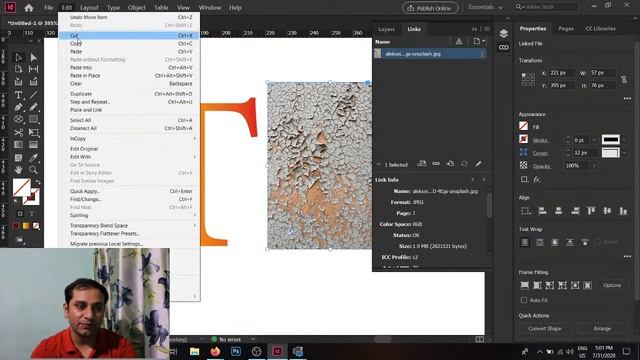This screenshot has width=640, height=360.
Task: Choose Select All menu item
Action: [129, 120]
